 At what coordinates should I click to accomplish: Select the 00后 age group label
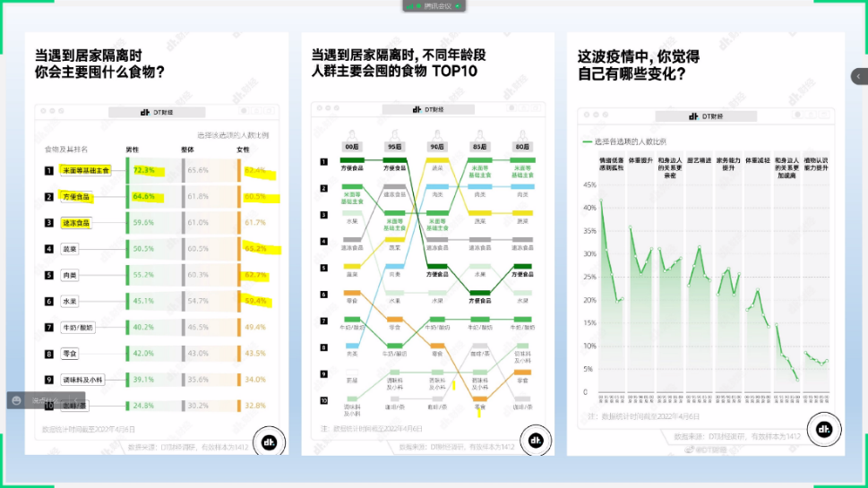(352, 146)
